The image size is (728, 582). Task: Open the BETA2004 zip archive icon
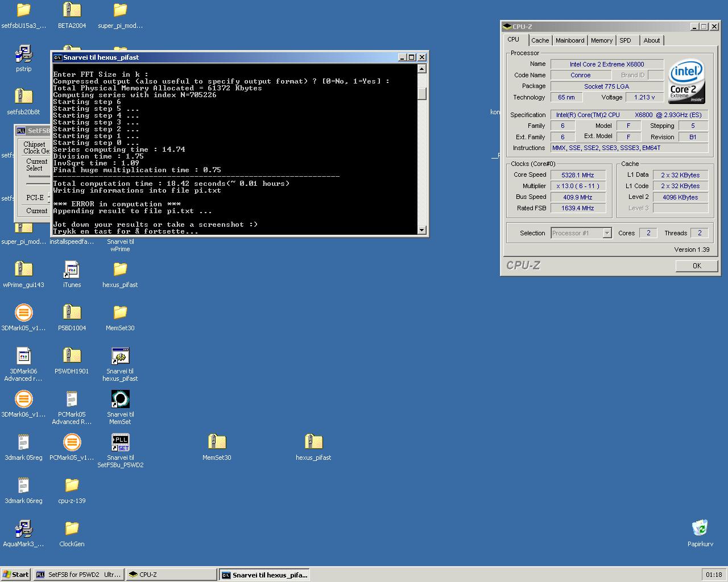coord(72,10)
